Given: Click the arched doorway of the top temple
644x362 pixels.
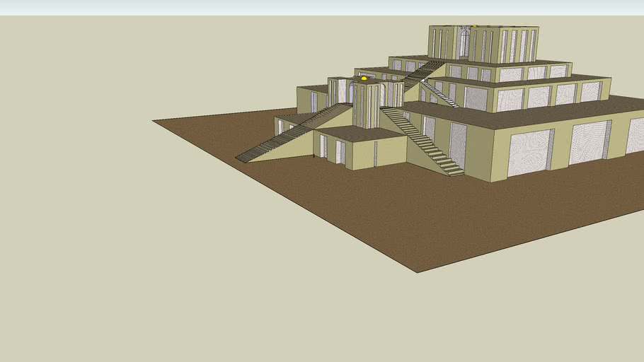Looking at the screenshot, I should pyautogui.click(x=464, y=42).
